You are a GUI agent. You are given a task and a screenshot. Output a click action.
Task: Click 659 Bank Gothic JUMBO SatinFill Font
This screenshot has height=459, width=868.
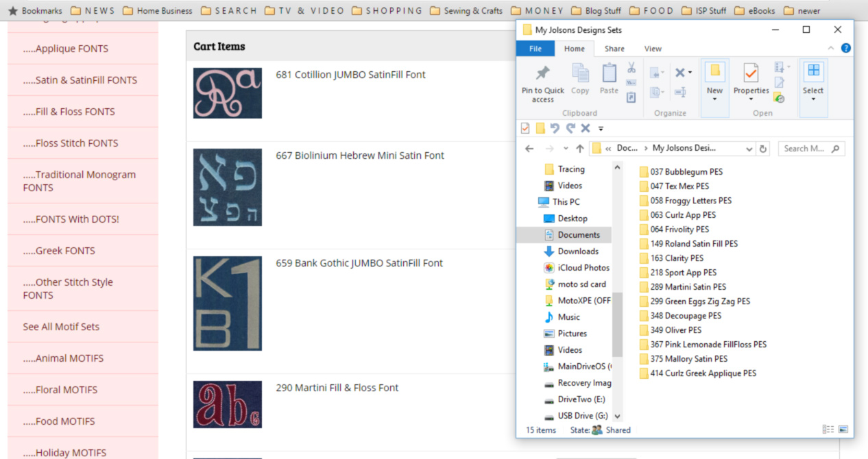tap(359, 263)
